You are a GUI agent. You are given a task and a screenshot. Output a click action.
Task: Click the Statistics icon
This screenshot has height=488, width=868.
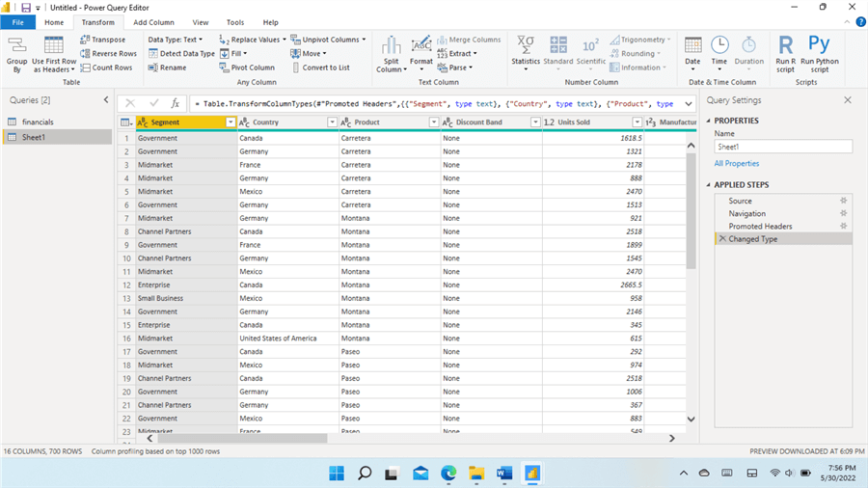tap(526, 54)
